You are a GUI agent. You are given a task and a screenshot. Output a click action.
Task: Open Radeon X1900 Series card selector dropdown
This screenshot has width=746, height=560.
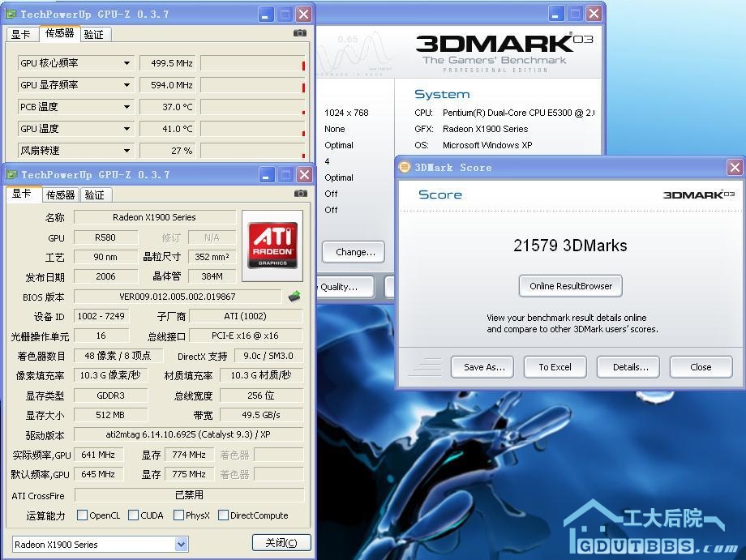(182, 545)
